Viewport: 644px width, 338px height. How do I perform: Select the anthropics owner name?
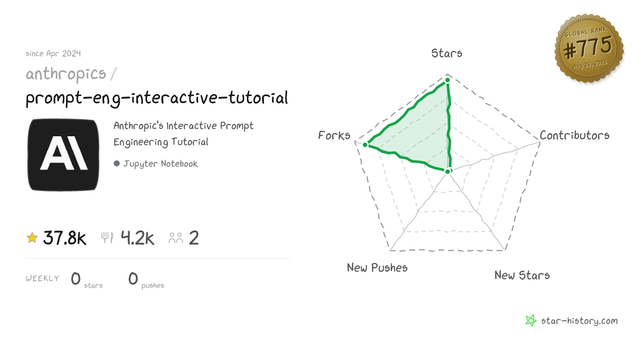(66, 74)
